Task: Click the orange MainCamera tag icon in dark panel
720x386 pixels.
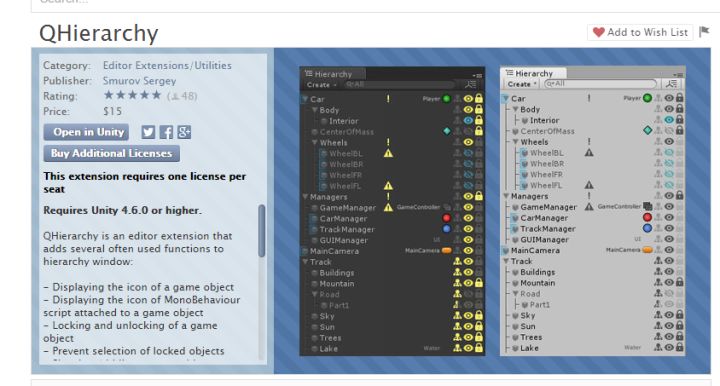Action: [x=446, y=251]
